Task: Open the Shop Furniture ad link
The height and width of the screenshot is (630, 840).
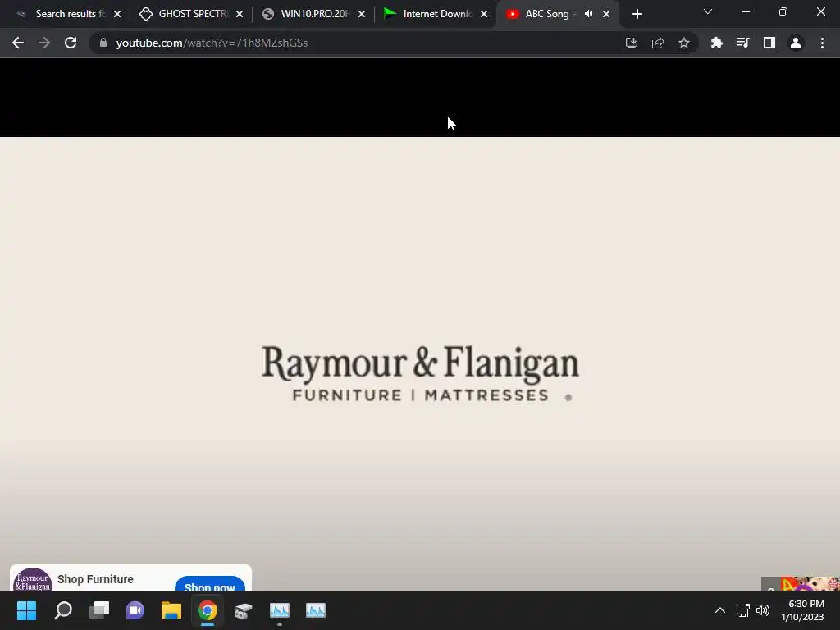Action: pos(95,579)
